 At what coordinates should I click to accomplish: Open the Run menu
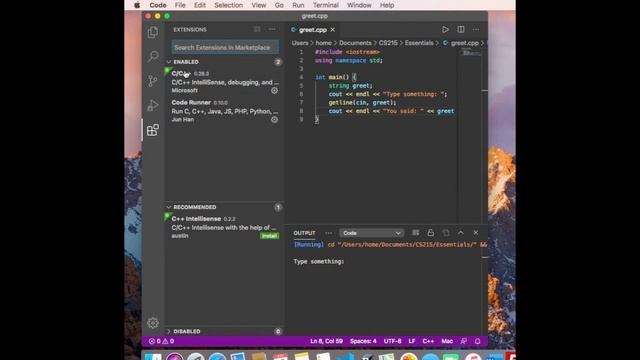pos(298,5)
